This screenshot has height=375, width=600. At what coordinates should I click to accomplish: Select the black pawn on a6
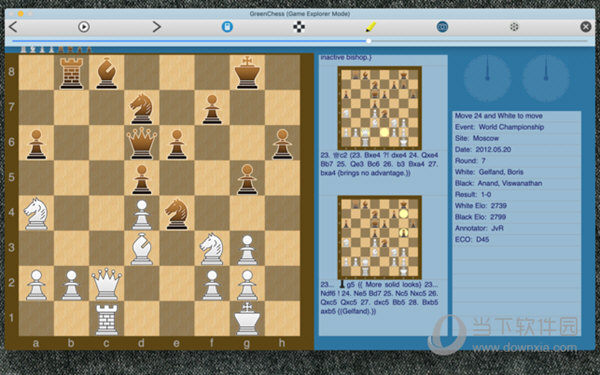36,144
